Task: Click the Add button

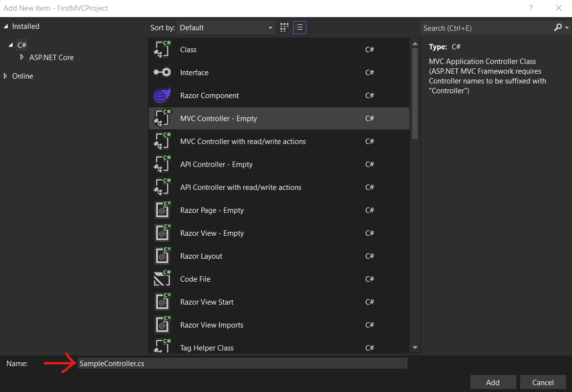Action: [x=493, y=382]
